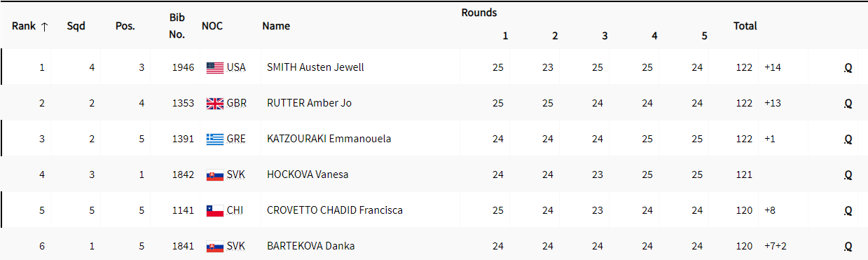The image size is (868, 260).
Task: Select CROVETTO CHADID Francisca name
Action: coord(335,210)
